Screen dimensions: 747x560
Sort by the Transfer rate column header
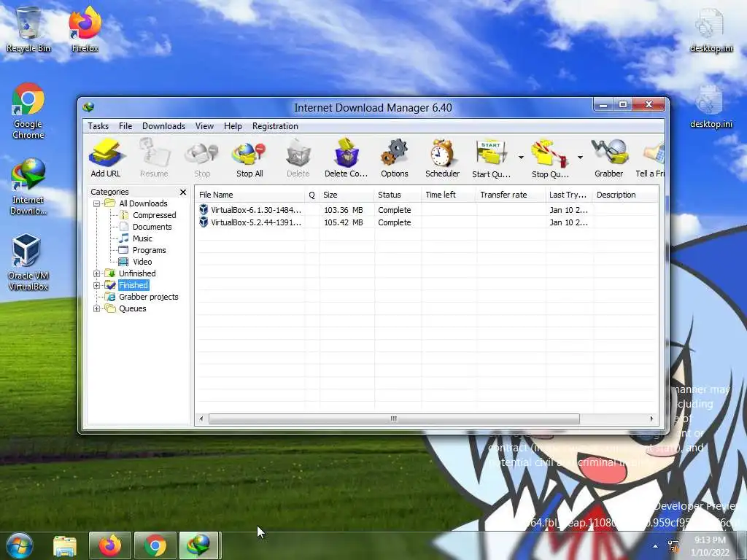pos(511,195)
